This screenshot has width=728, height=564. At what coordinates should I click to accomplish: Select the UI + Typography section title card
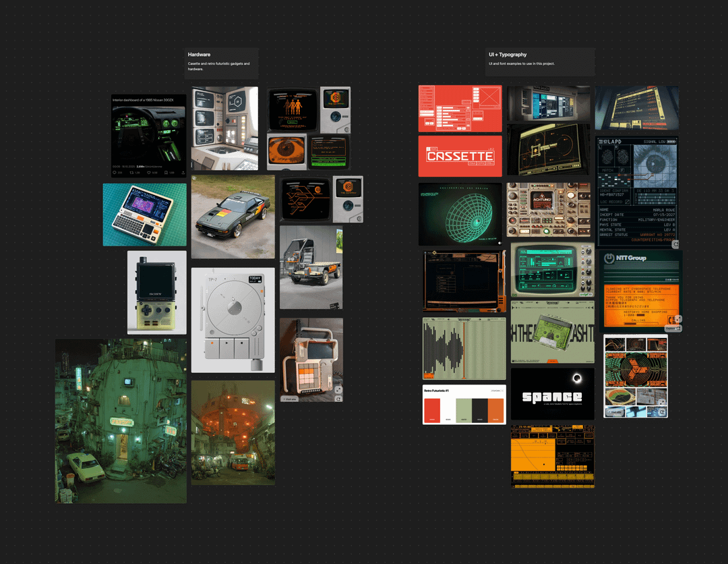click(539, 61)
